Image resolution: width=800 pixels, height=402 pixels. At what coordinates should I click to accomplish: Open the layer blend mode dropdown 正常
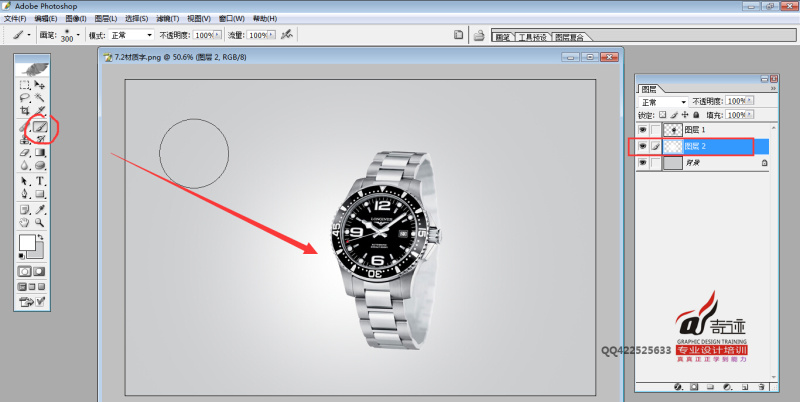coord(664,102)
